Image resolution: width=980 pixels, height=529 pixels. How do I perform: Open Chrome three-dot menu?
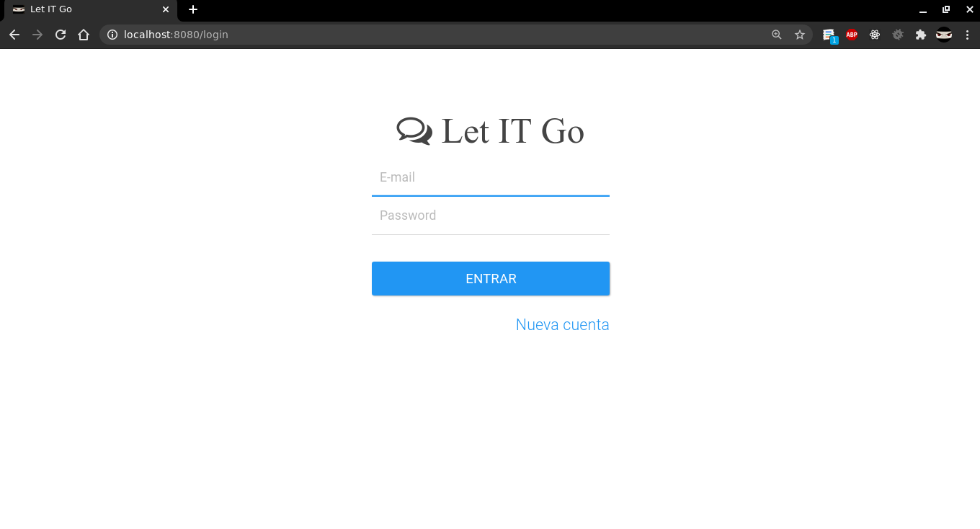coord(967,35)
